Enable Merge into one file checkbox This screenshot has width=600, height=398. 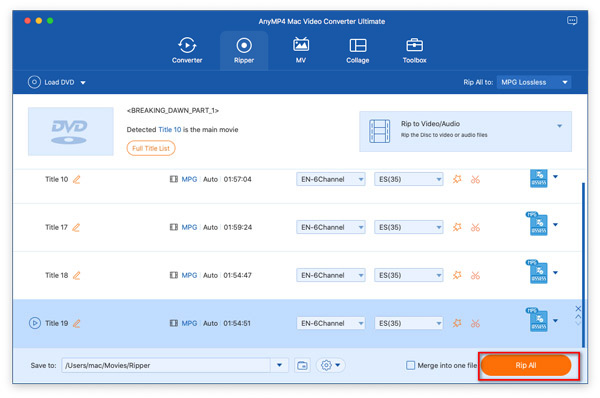410,365
